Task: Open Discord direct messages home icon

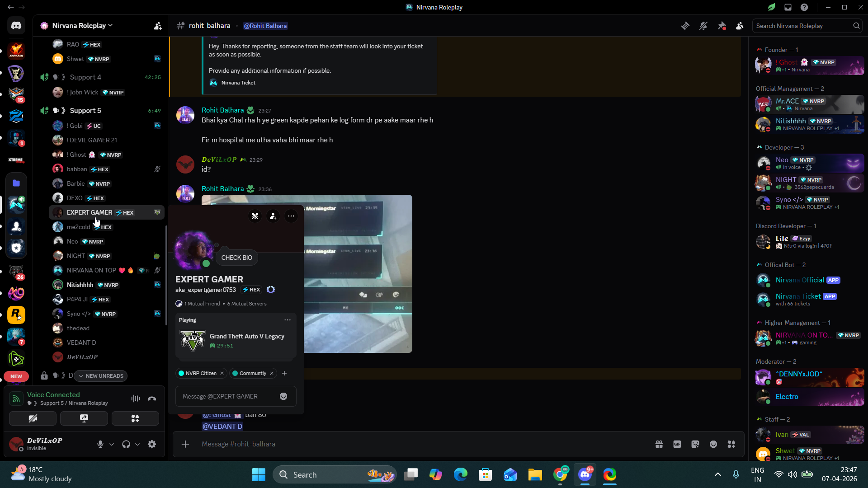Action: click(16, 26)
